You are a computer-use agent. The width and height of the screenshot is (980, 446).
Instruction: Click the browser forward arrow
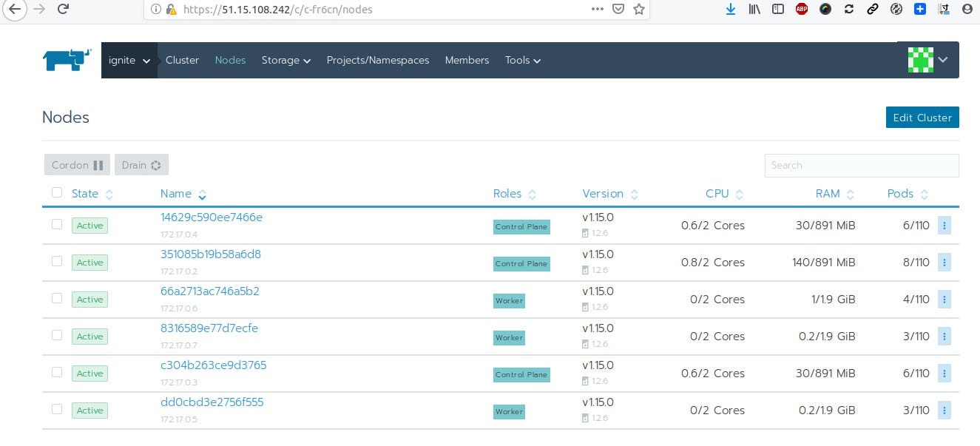[38, 10]
